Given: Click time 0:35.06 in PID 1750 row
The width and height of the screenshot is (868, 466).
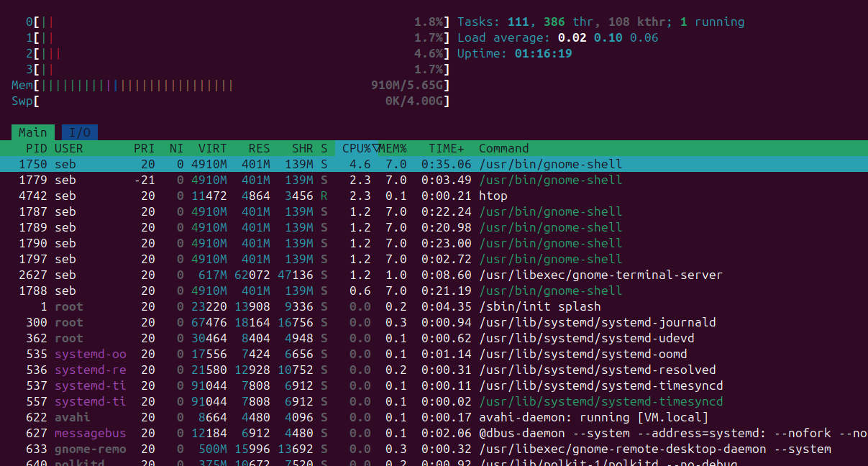Looking at the screenshot, I should [447, 164].
